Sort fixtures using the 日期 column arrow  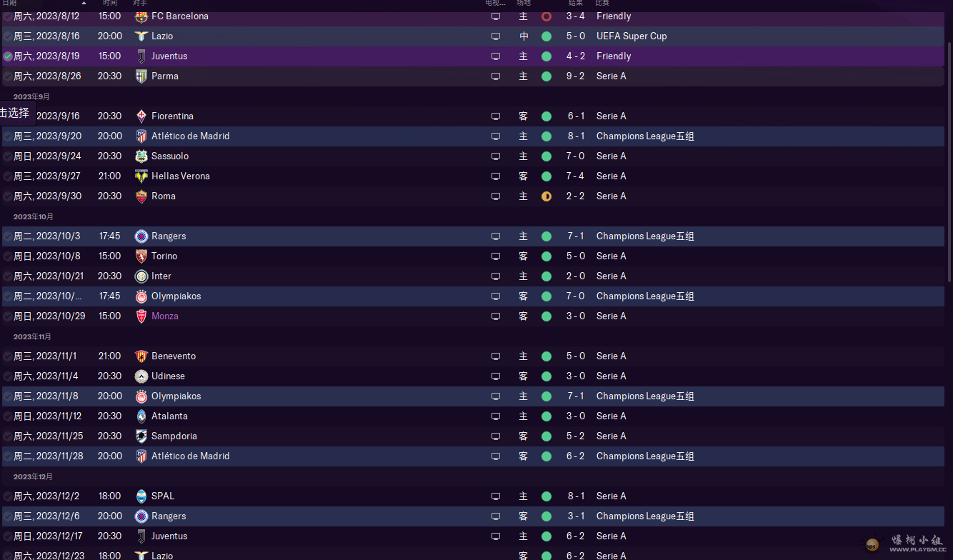click(84, 3)
